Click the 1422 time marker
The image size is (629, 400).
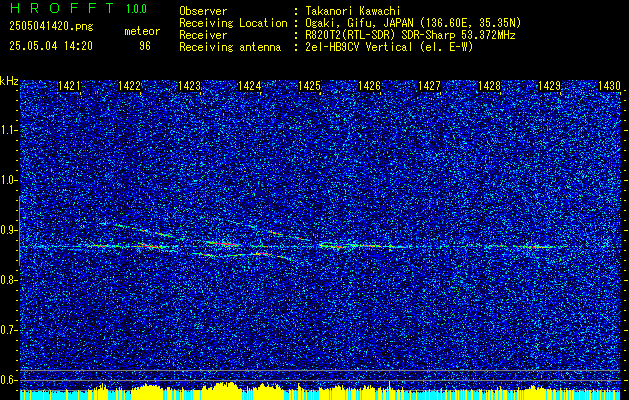130,86
